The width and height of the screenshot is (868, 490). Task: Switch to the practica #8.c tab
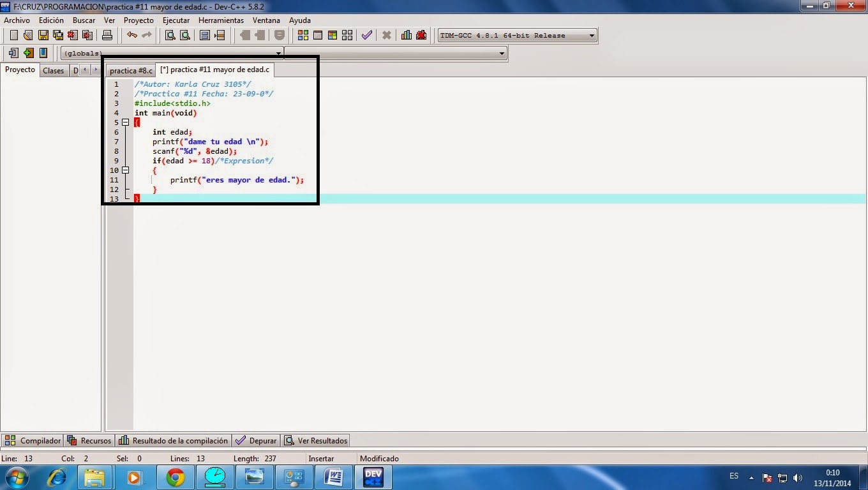point(130,70)
